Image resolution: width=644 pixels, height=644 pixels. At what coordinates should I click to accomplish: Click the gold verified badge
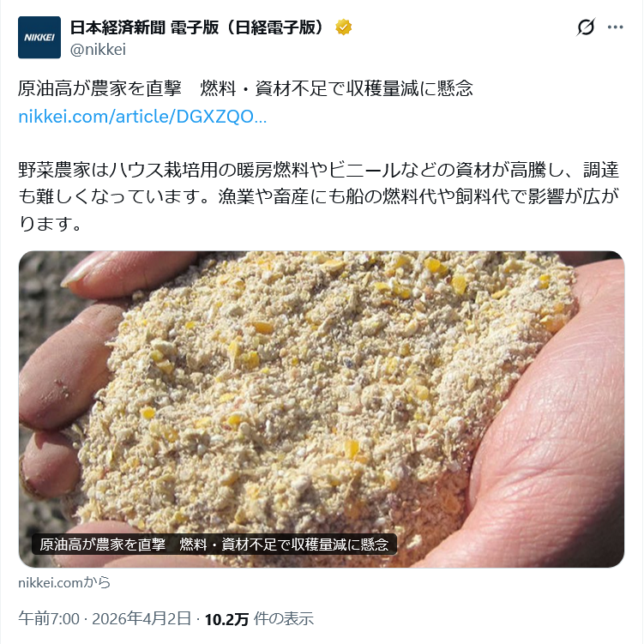(x=343, y=27)
